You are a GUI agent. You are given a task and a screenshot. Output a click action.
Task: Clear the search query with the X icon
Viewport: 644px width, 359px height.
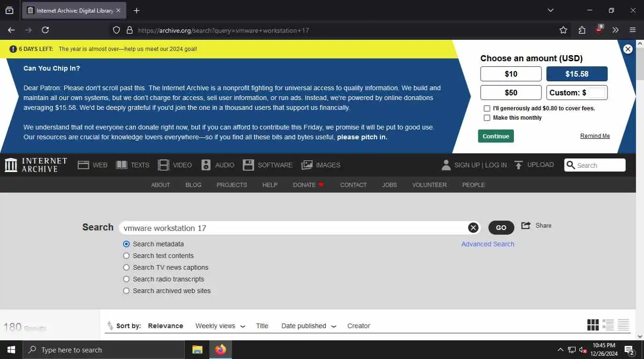pos(473,228)
